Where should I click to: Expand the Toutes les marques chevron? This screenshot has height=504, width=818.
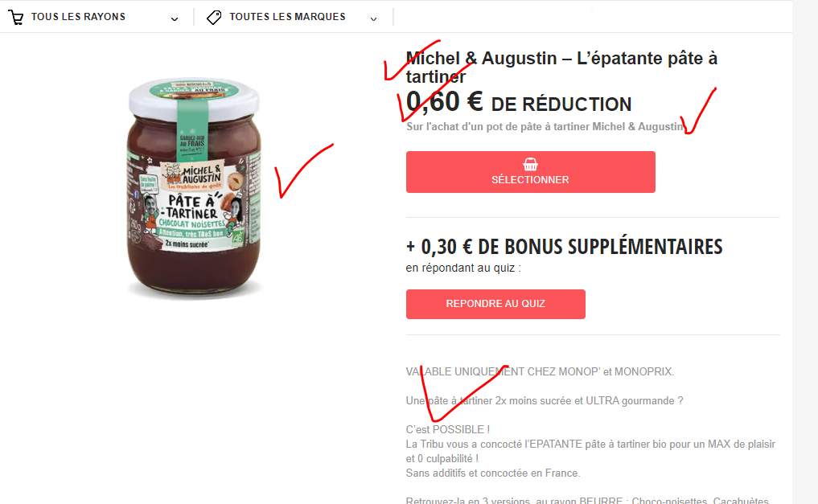(373, 19)
